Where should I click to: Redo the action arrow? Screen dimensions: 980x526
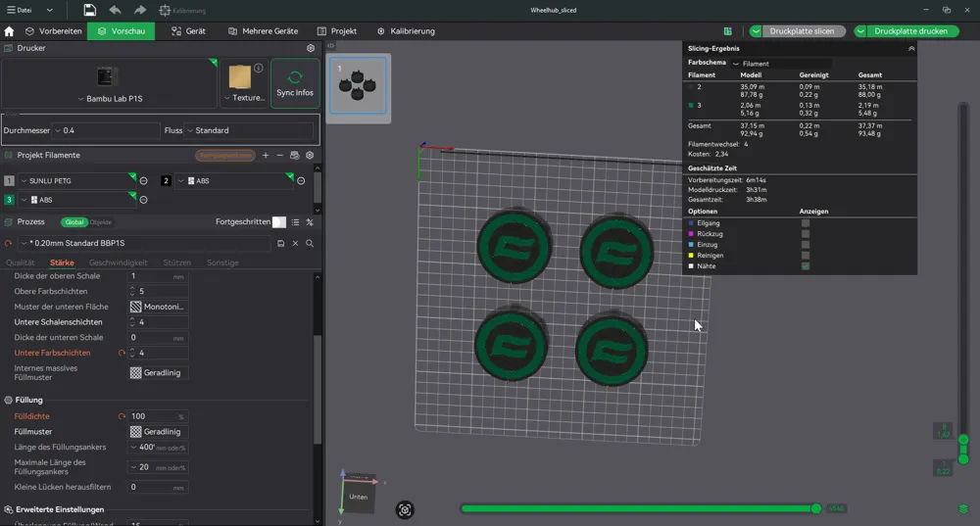(x=140, y=10)
